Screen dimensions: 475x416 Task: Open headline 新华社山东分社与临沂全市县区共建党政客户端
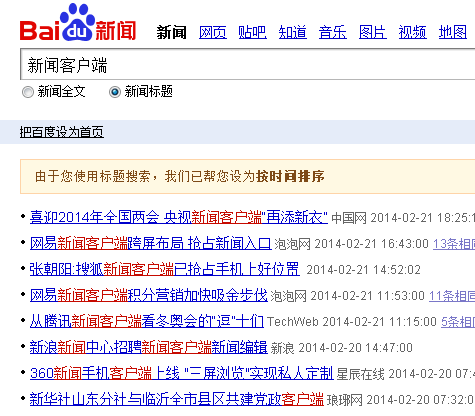coord(177,399)
